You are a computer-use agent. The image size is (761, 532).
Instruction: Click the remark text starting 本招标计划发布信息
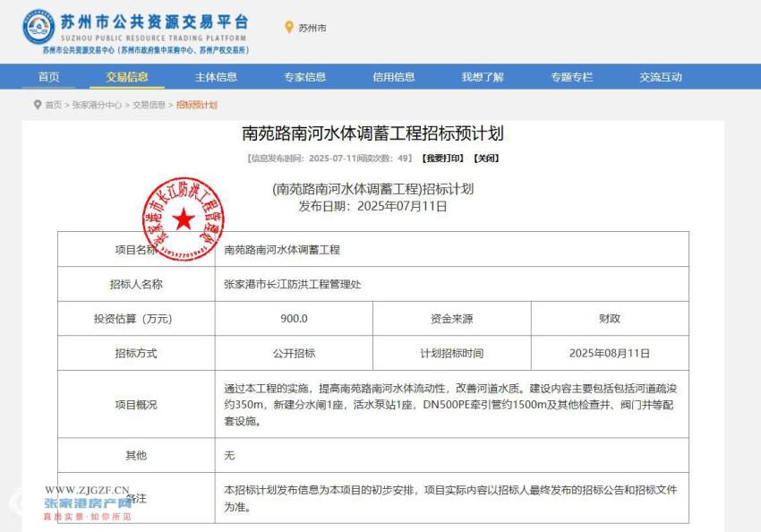pyautogui.click(x=450, y=499)
